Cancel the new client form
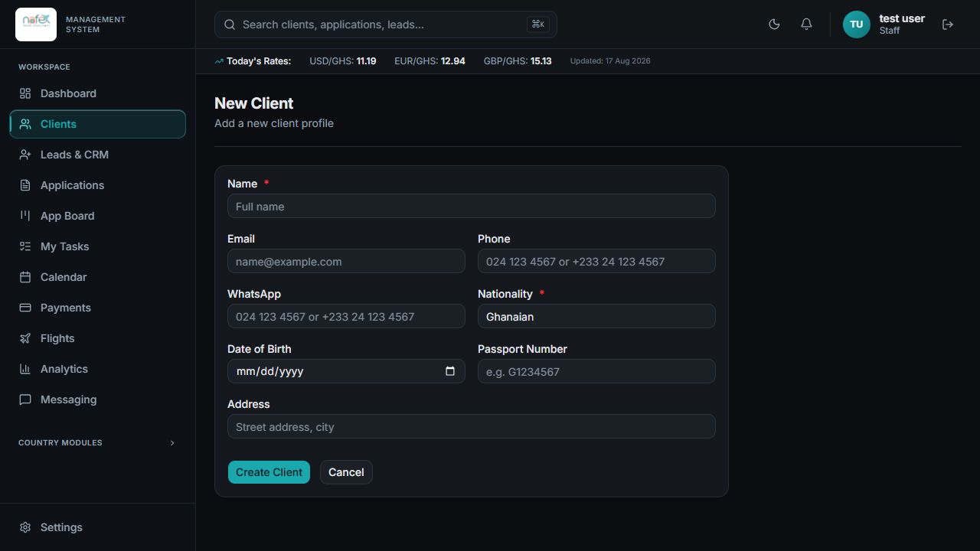 [x=346, y=472]
